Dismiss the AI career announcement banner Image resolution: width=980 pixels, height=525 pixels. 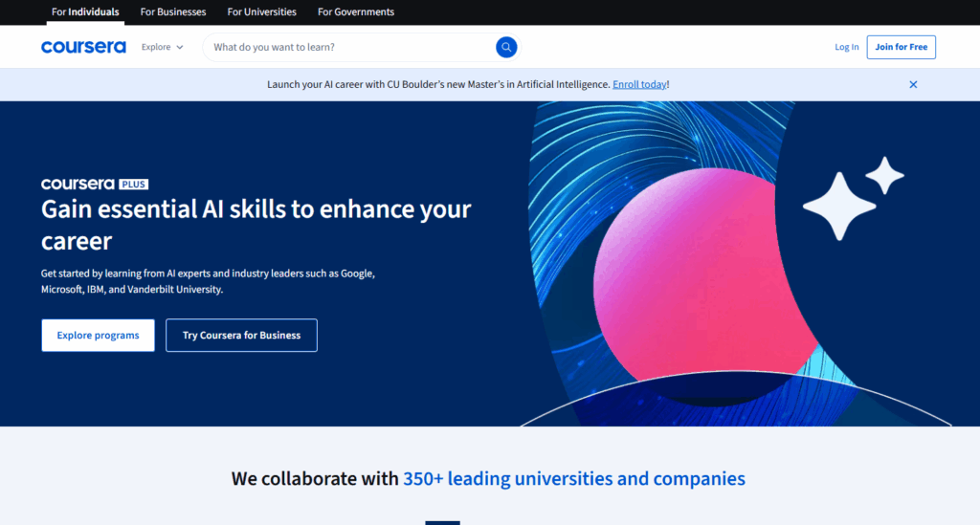[x=913, y=84]
